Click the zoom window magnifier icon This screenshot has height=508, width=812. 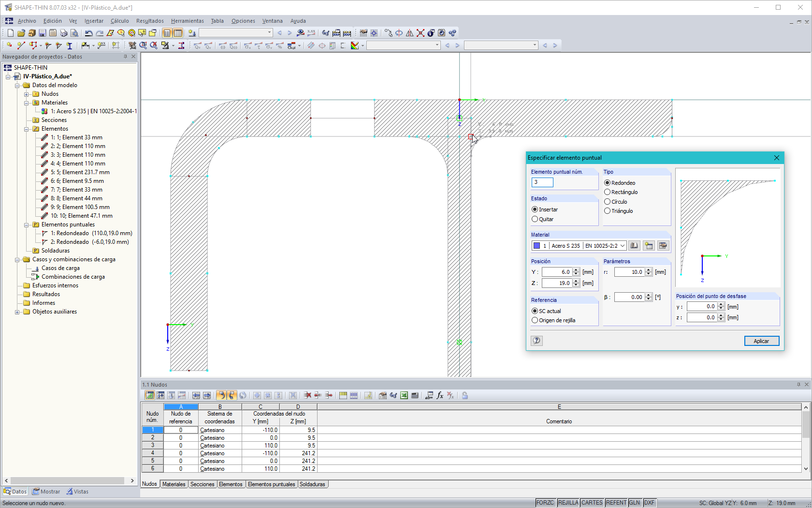[x=143, y=45]
